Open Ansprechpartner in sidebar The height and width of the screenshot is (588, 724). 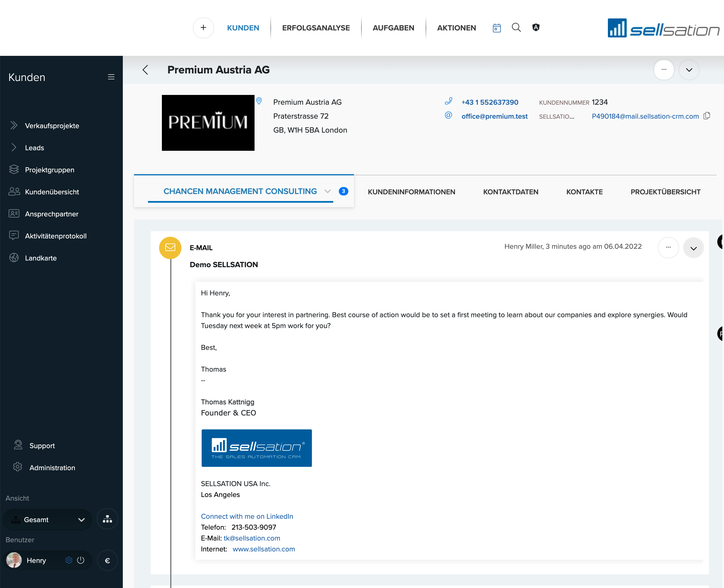coord(51,214)
